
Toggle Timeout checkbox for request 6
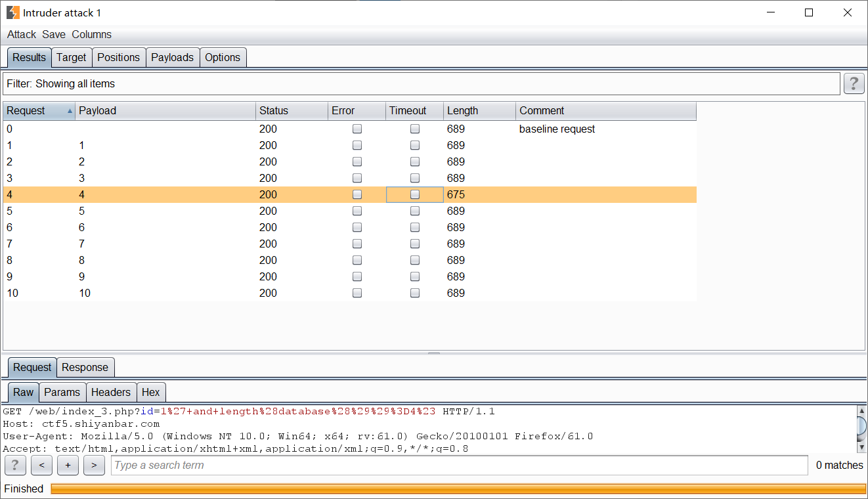tap(415, 228)
